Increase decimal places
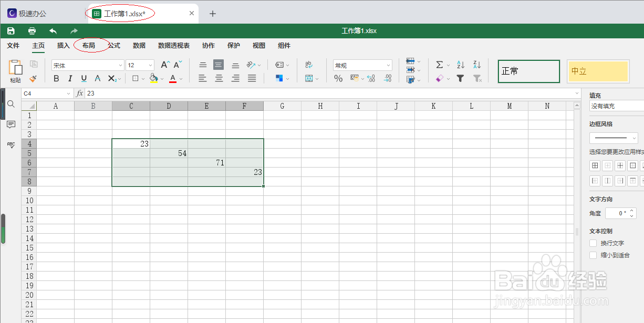Image resolution: width=644 pixels, height=323 pixels. pos(388,78)
